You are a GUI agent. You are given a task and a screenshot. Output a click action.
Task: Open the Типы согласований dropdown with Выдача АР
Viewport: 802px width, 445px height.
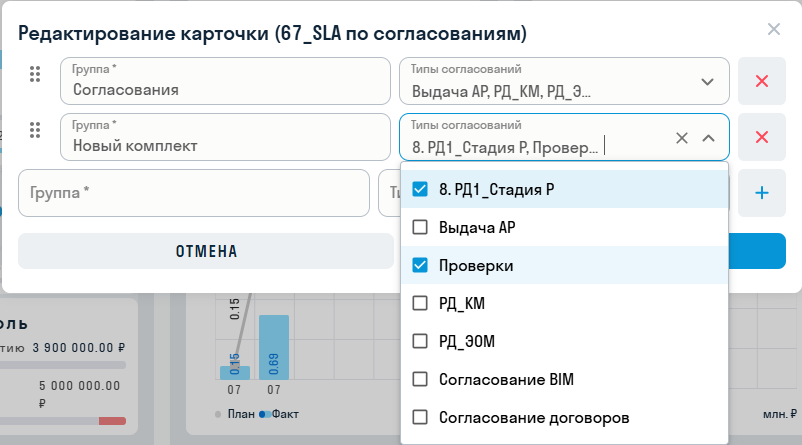click(550, 82)
